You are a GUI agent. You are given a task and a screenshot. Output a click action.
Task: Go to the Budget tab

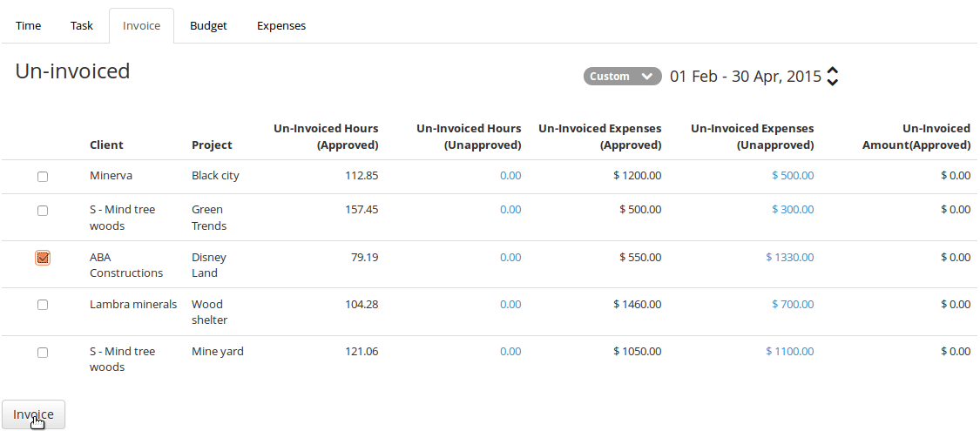point(208,25)
